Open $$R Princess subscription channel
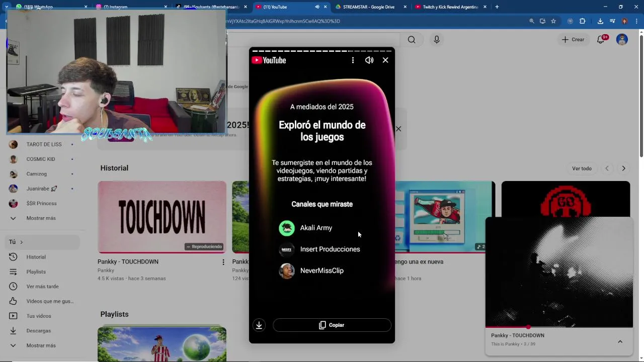 [x=41, y=203]
